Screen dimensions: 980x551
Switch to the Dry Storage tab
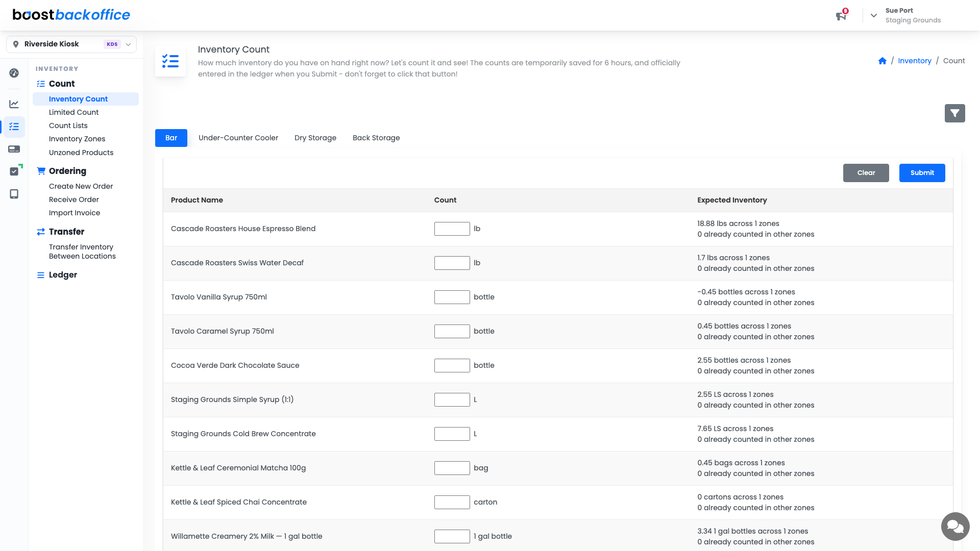(315, 138)
